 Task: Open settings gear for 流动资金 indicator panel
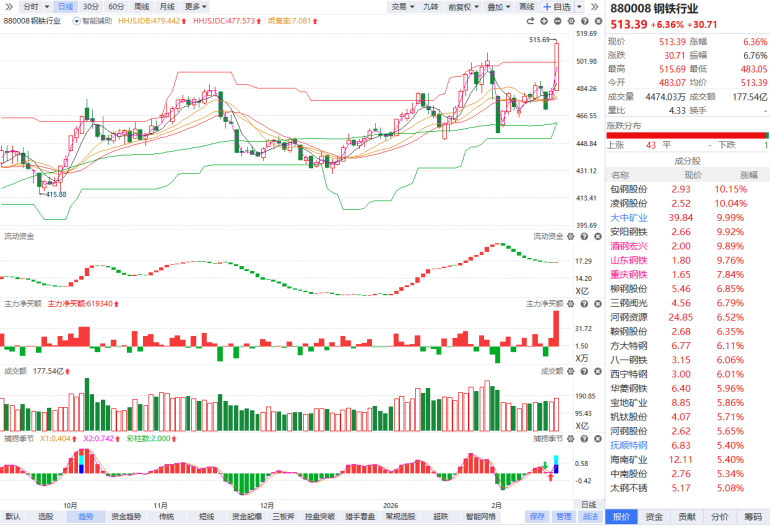tap(572, 236)
